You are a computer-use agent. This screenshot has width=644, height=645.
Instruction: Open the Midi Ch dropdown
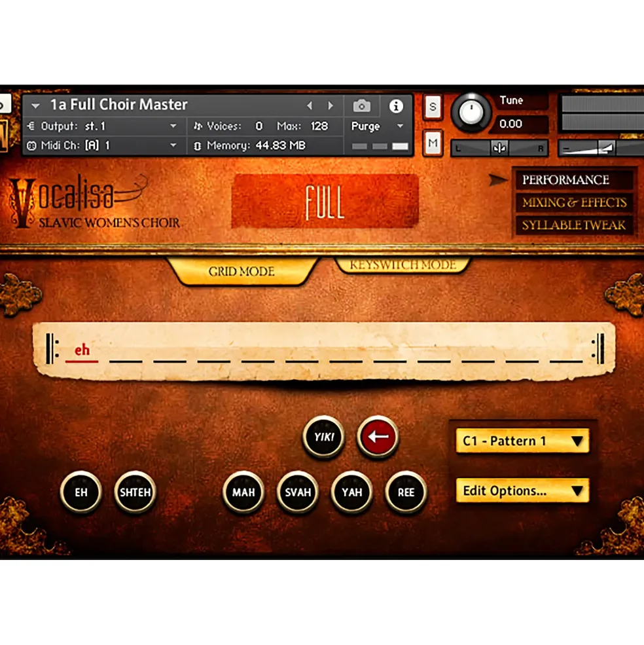[173, 145]
